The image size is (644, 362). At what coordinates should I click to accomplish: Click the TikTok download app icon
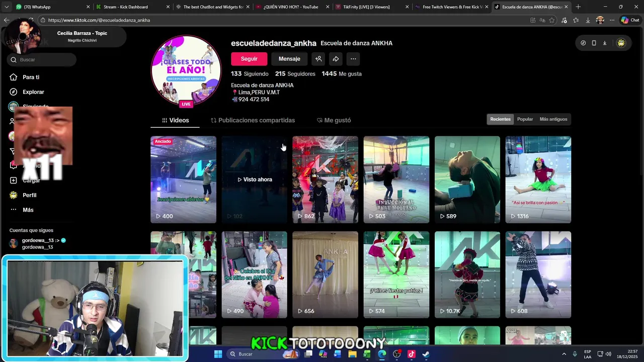605,43
